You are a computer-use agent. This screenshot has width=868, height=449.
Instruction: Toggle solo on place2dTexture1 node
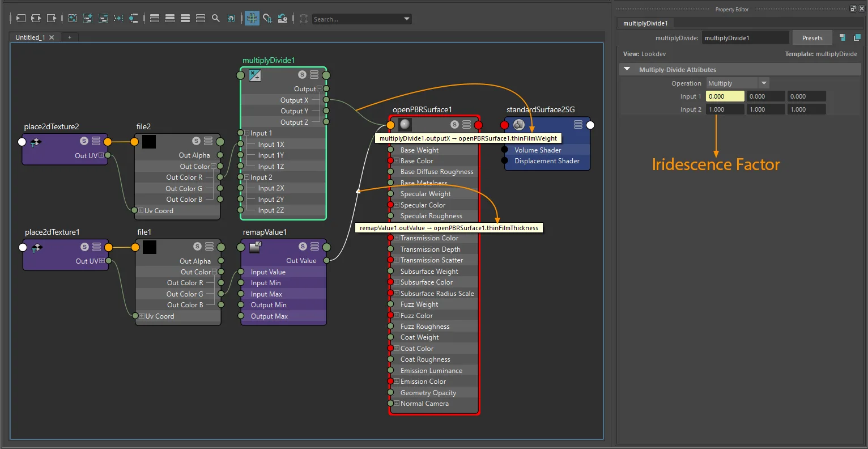point(84,247)
